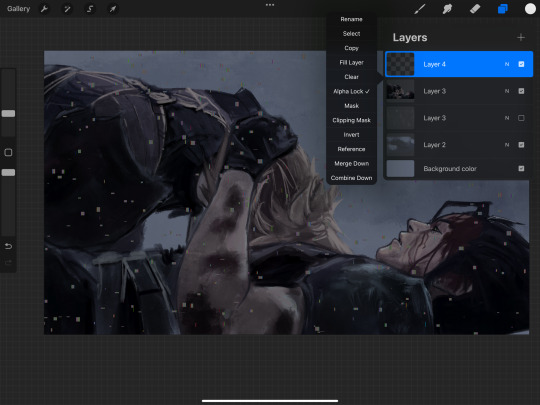Toggle Layer 4 visibility checkbox
The width and height of the screenshot is (540, 405).
click(x=521, y=64)
